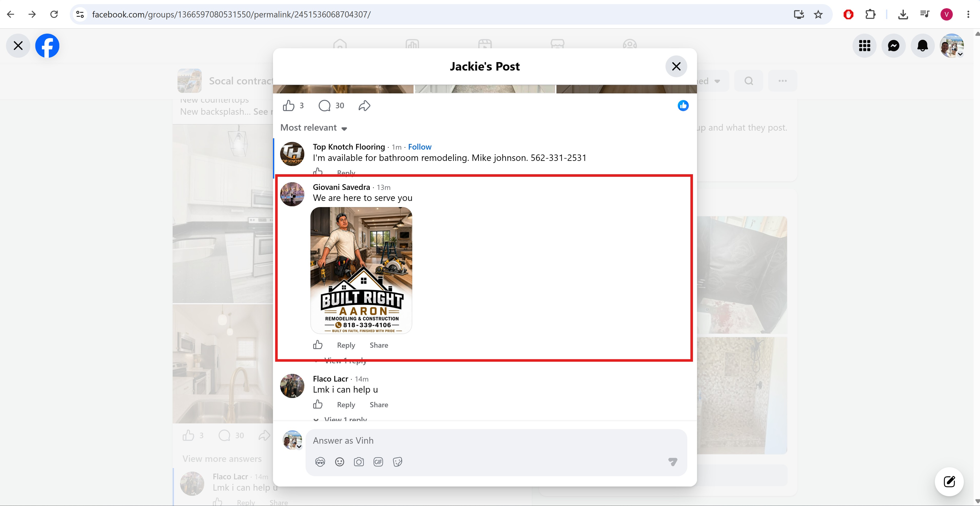Like Flaco Lacr's comment in dialog
The width and height of the screenshot is (980, 506).
[x=318, y=404]
